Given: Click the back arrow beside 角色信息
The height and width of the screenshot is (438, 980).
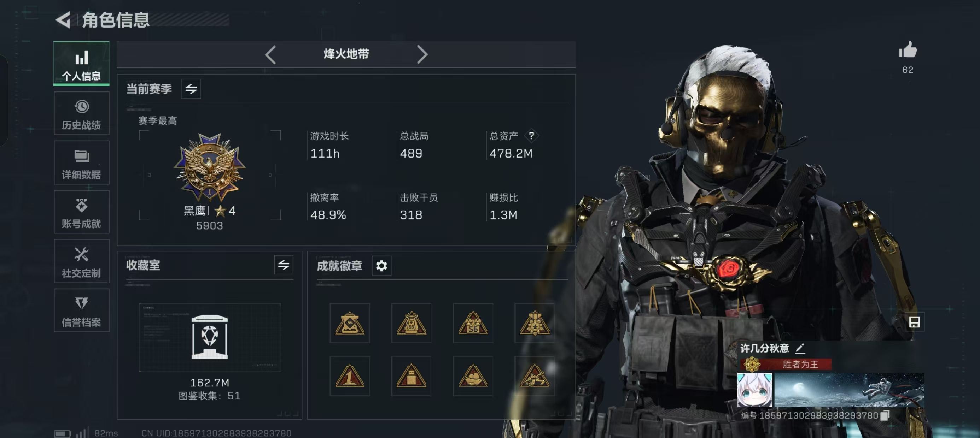Looking at the screenshot, I should click(63, 20).
